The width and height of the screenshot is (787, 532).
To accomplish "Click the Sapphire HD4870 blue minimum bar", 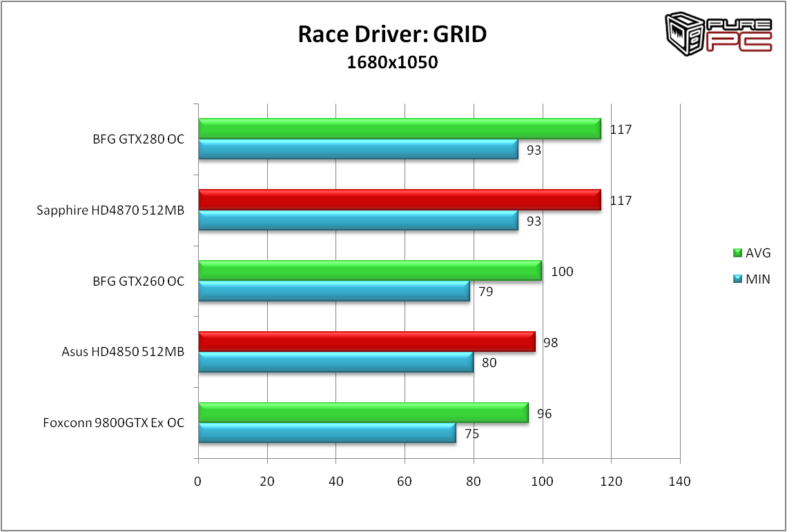I will pos(358,221).
